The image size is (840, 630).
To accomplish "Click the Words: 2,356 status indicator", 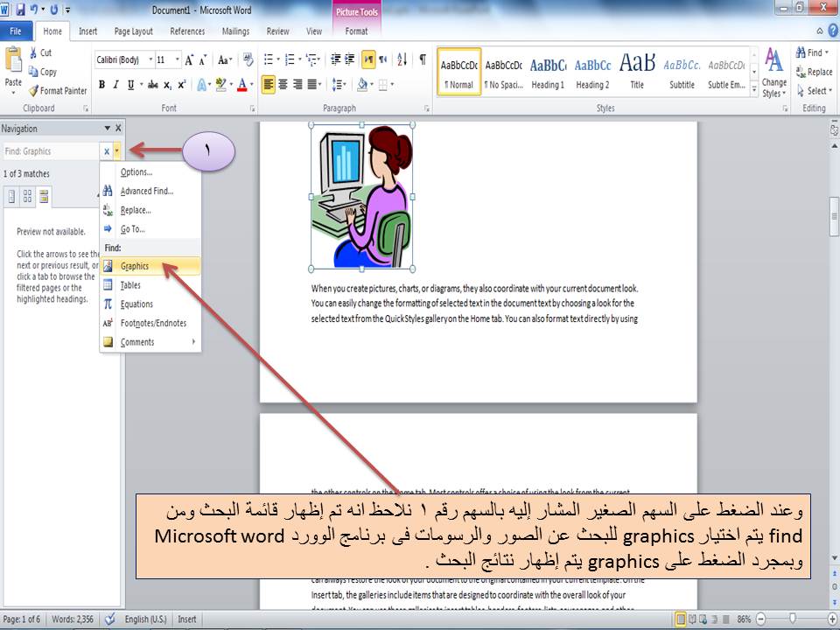I will [x=73, y=619].
